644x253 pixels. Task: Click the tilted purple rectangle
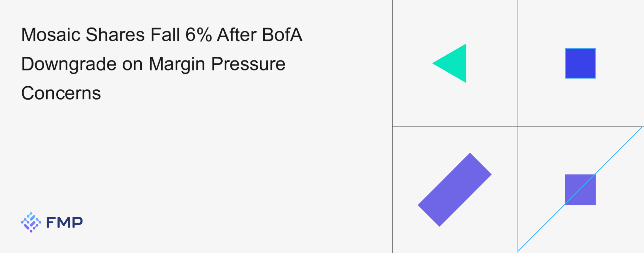455,190
